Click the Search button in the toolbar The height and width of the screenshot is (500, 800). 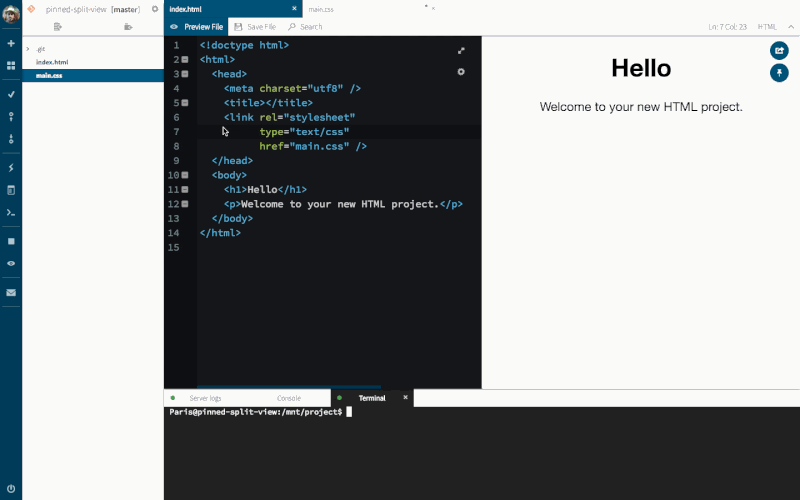click(305, 27)
